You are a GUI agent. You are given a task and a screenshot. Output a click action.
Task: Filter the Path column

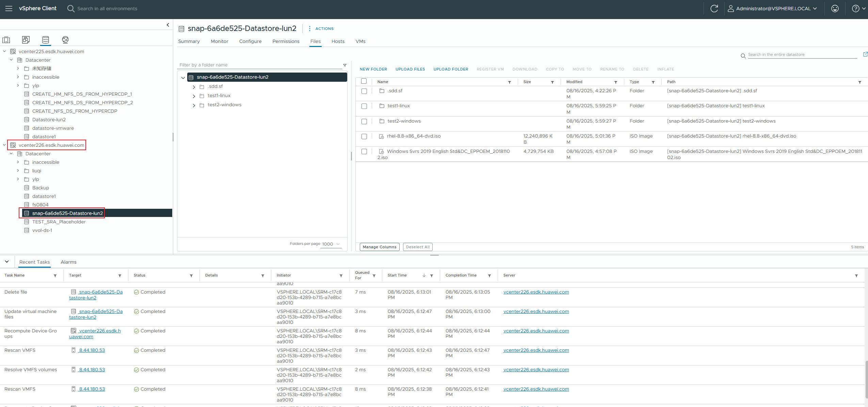(x=860, y=82)
